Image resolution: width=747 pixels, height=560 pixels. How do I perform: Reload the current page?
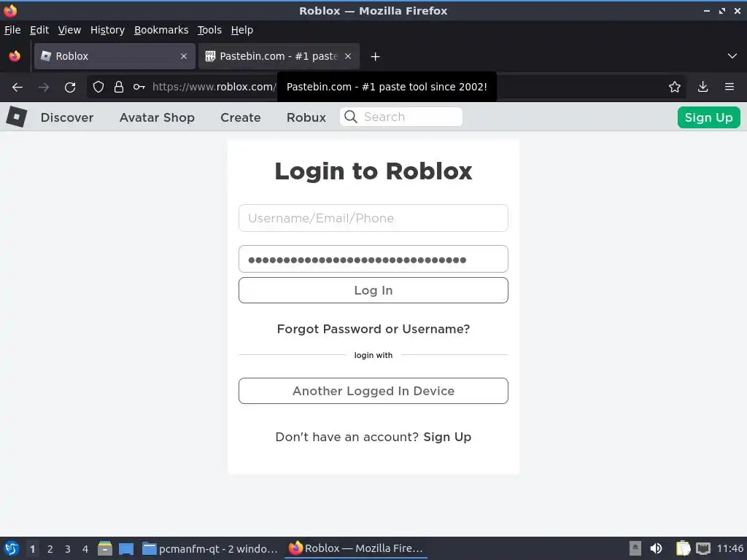click(x=70, y=87)
